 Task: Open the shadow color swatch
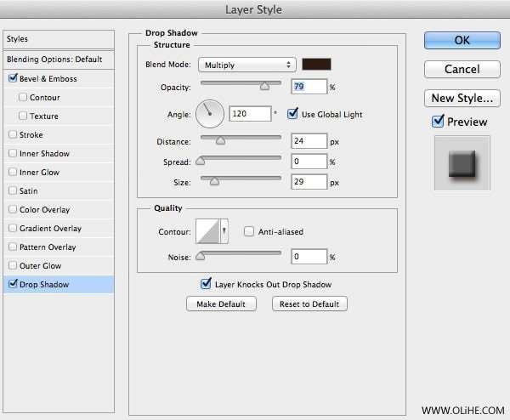[316, 64]
